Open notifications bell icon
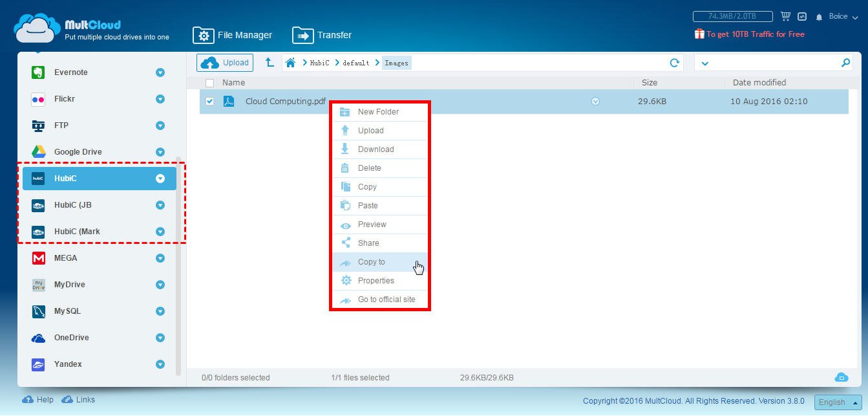 tap(820, 17)
